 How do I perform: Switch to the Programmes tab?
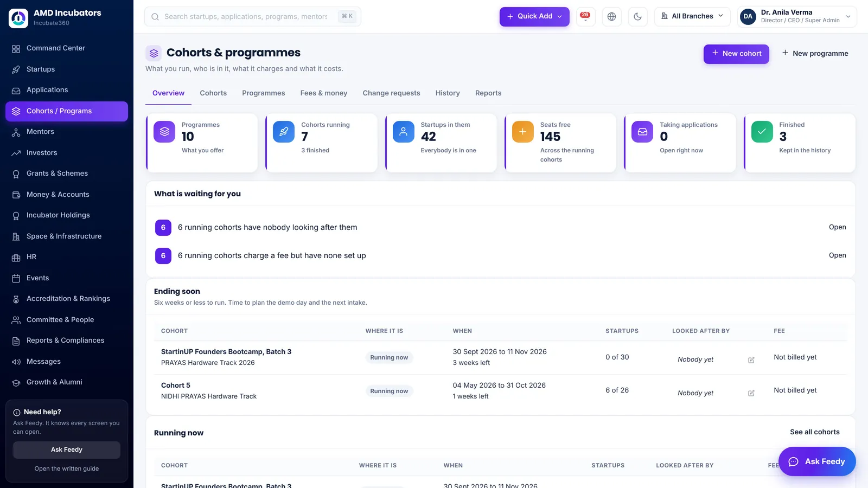(264, 93)
